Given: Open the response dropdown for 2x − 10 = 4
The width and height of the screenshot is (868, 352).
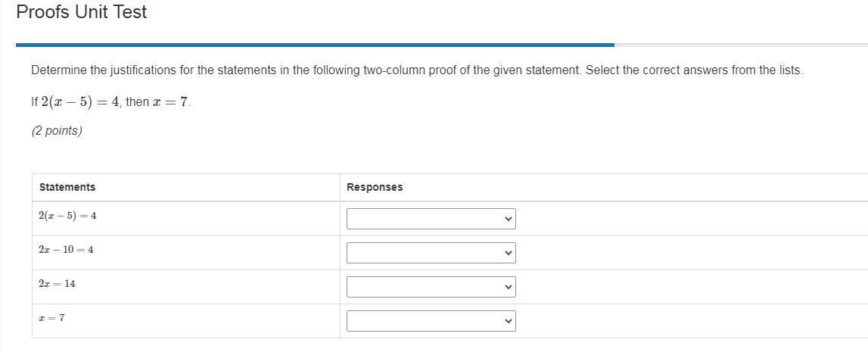Looking at the screenshot, I should click(430, 253).
